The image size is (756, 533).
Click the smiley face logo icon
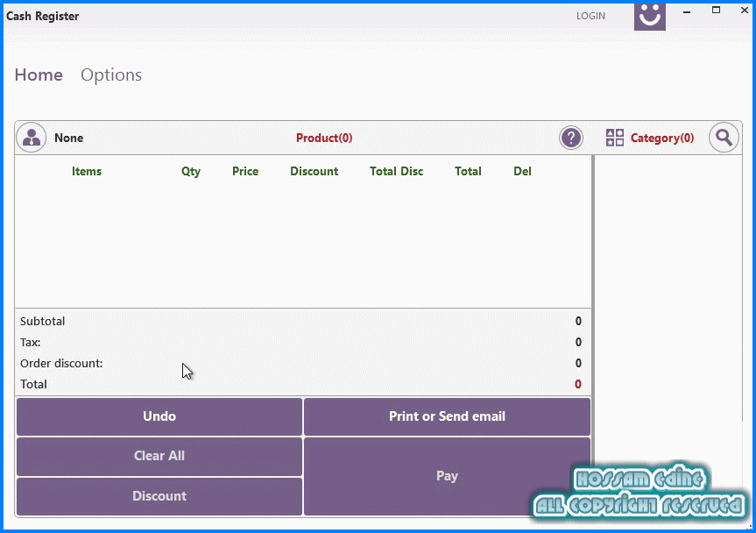tap(649, 16)
